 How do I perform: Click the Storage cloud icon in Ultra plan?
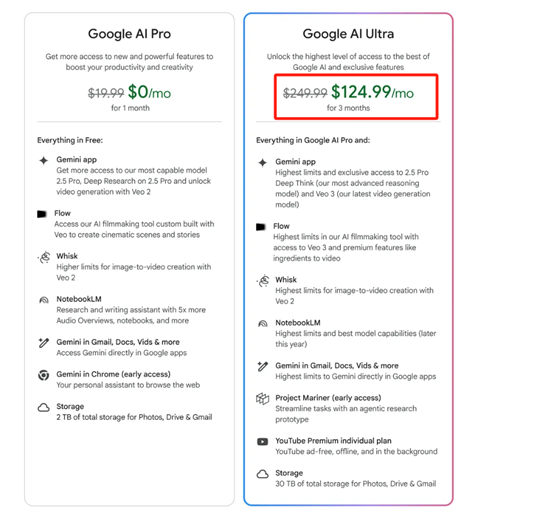(263, 474)
